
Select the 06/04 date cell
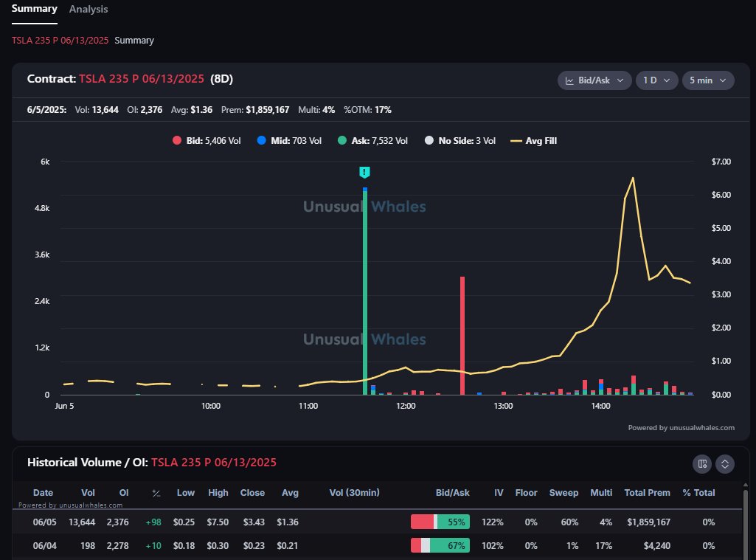(x=44, y=545)
